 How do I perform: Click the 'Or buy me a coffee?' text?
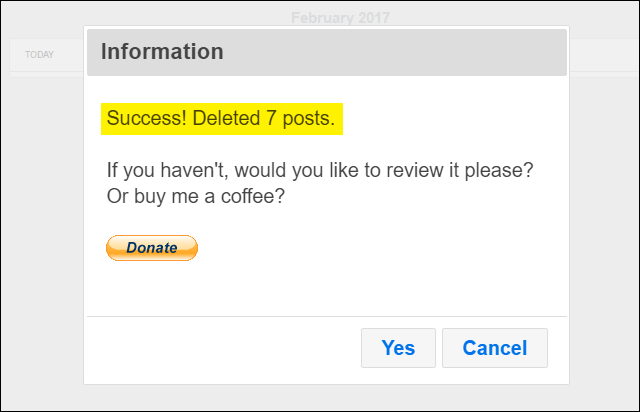coord(196,196)
